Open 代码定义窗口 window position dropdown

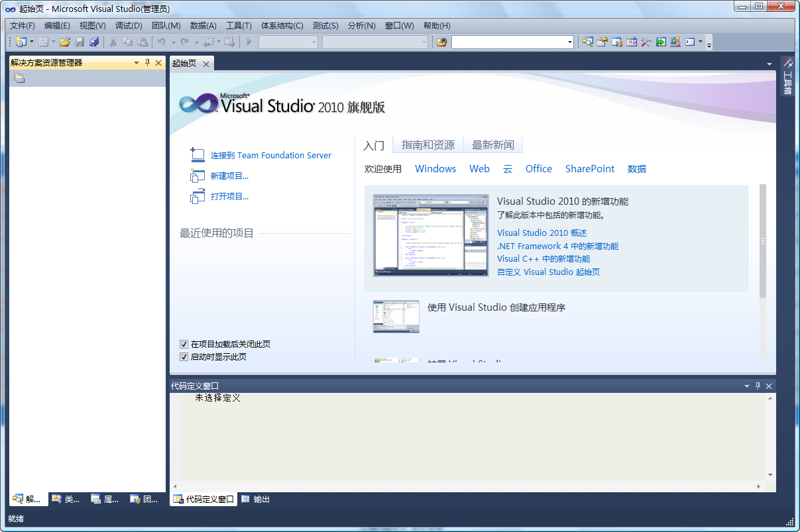(746, 386)
